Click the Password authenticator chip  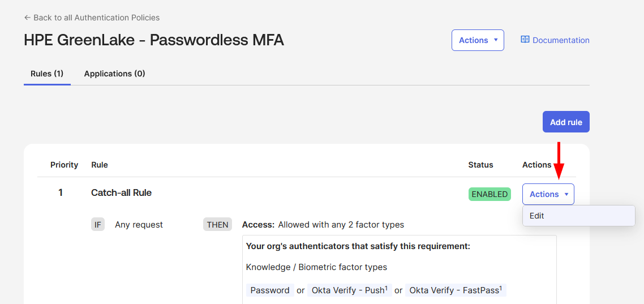270,290
